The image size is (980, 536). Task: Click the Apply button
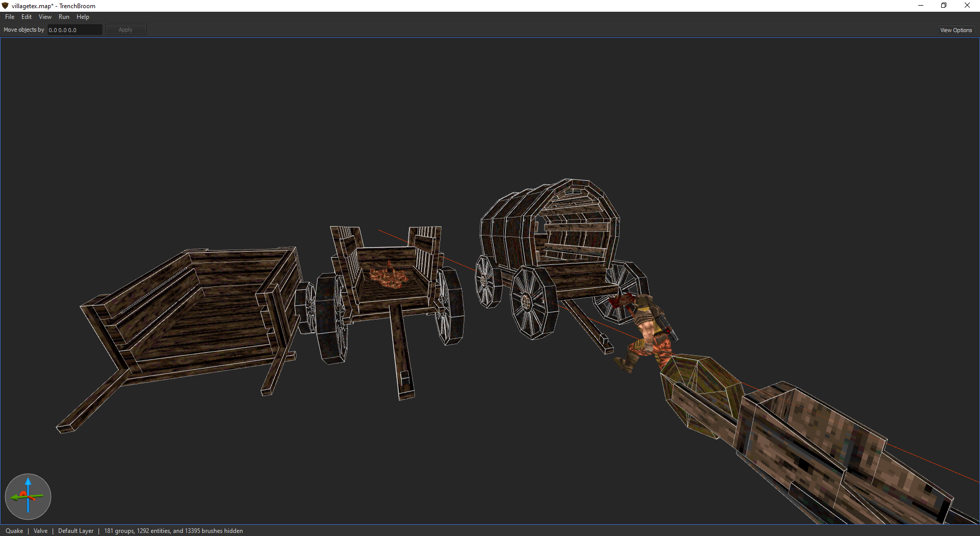tap(126, 30)
